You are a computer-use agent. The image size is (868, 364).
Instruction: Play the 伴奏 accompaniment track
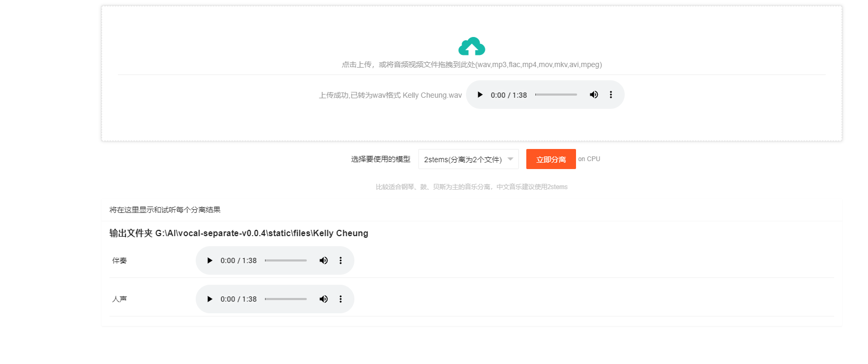pos(209,260)
